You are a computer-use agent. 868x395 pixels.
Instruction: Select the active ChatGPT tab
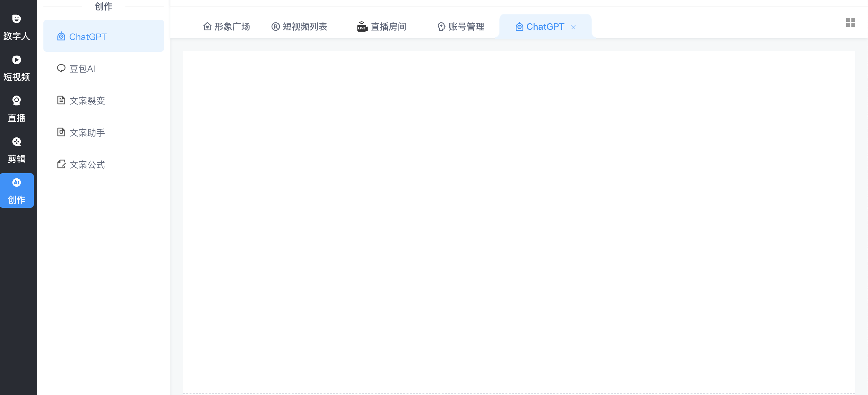[x=539, y=27]
